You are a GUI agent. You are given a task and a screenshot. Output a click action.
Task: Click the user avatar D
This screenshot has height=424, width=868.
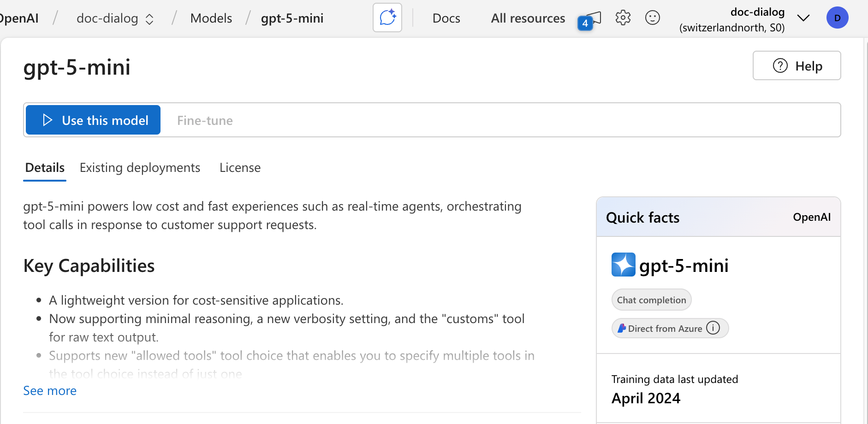[x=837, y=18]
